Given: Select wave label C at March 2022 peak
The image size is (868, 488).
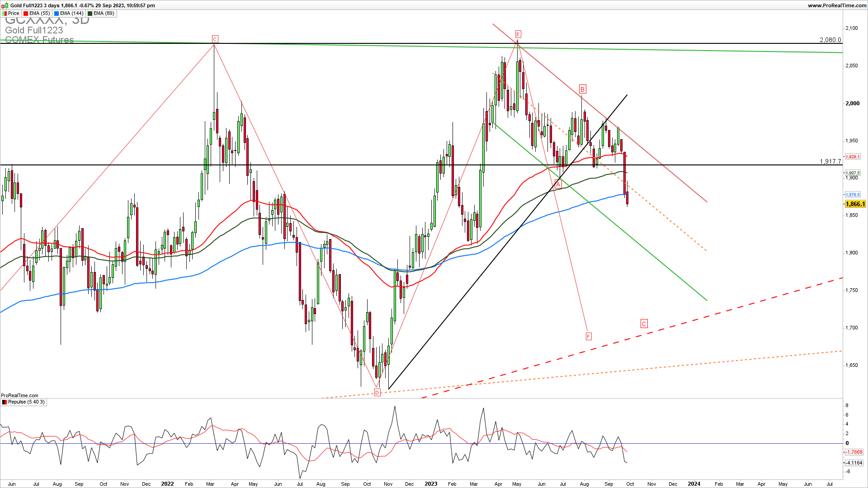Looking at the screenshot, I should coord(215,39).
